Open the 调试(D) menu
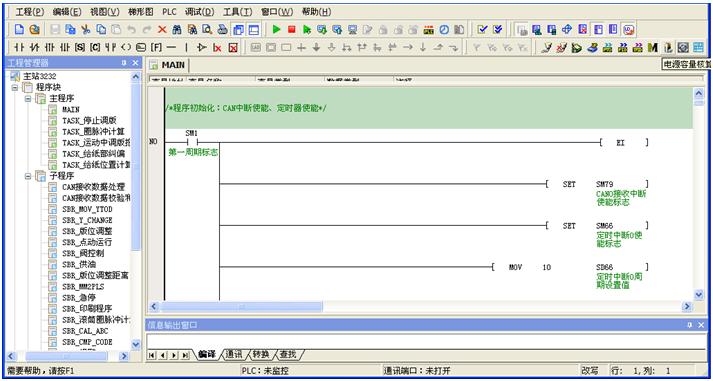The width and height of the screenshot is (713, 381). [x=200, y=12]
